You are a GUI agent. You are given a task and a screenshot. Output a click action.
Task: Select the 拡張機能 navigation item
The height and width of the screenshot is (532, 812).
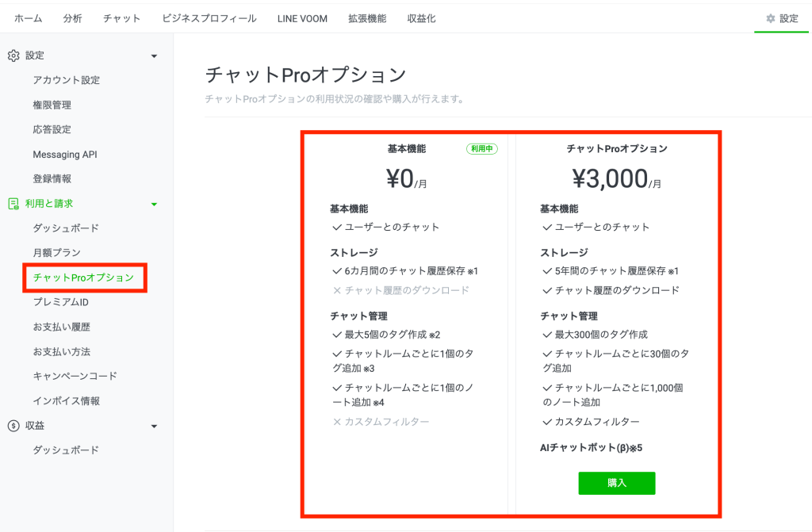[x=368, y=17]
